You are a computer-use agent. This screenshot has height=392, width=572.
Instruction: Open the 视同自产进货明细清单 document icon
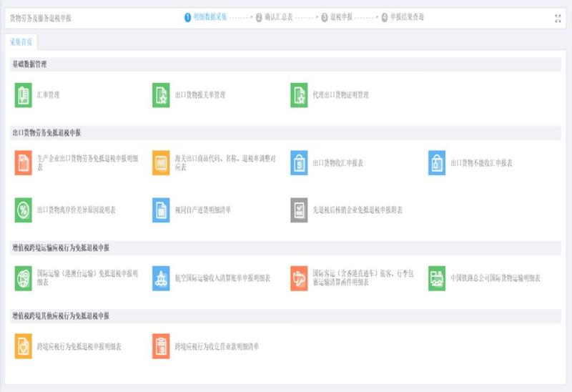click(x=161, y=210)
